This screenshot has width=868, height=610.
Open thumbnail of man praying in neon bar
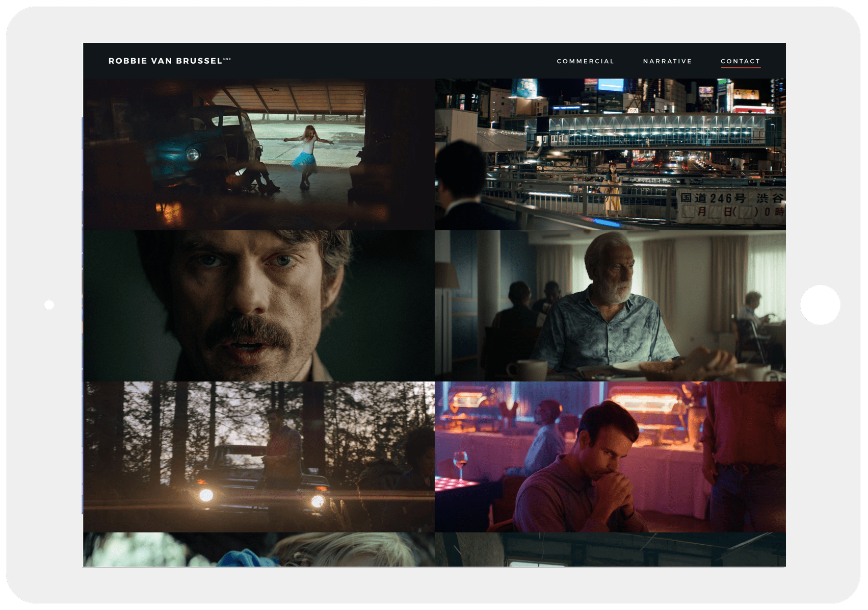(x=610, y=457)
